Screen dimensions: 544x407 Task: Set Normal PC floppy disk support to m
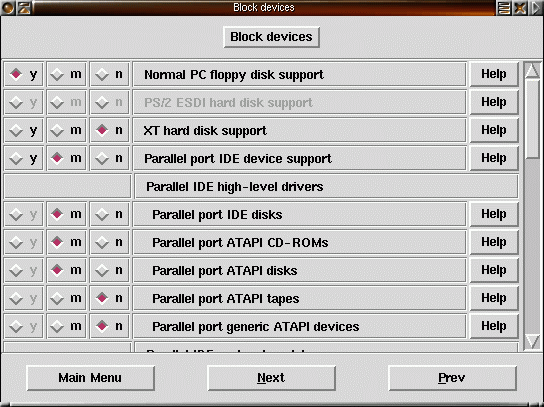tap(66, 74)
